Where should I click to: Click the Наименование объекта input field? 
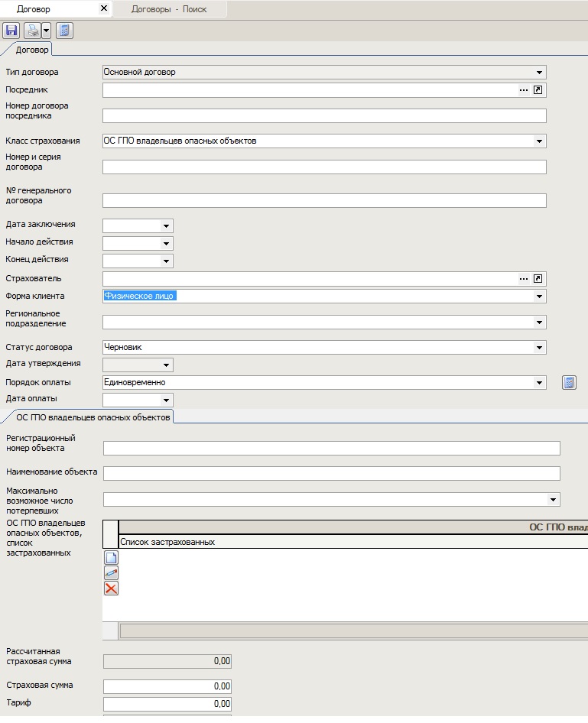click(331, 474)
